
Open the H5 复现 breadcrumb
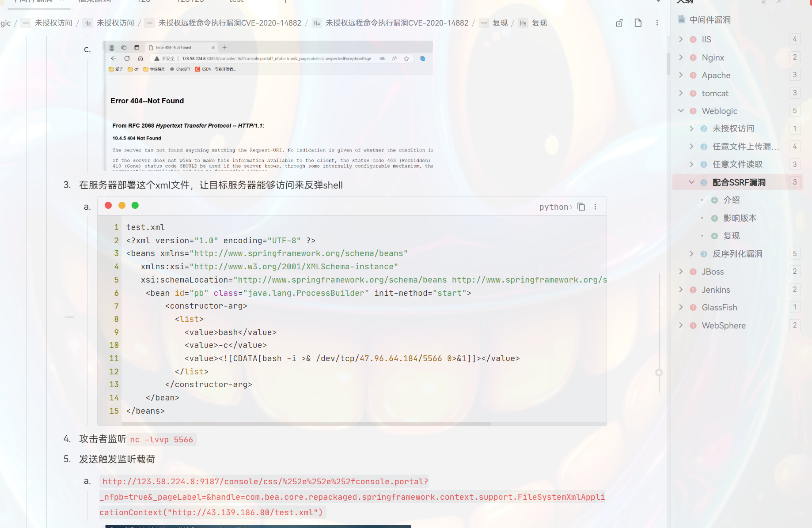click(533, 23)
